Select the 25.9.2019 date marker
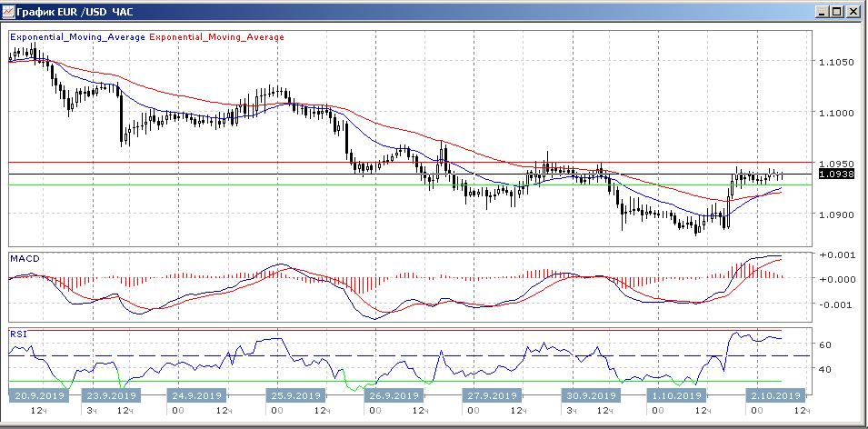Screen dimensions: 868x429 tap(294, 395)
